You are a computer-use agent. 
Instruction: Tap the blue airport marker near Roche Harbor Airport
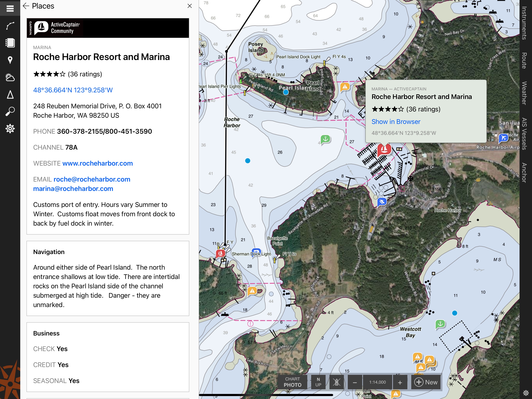coord(503,138)
